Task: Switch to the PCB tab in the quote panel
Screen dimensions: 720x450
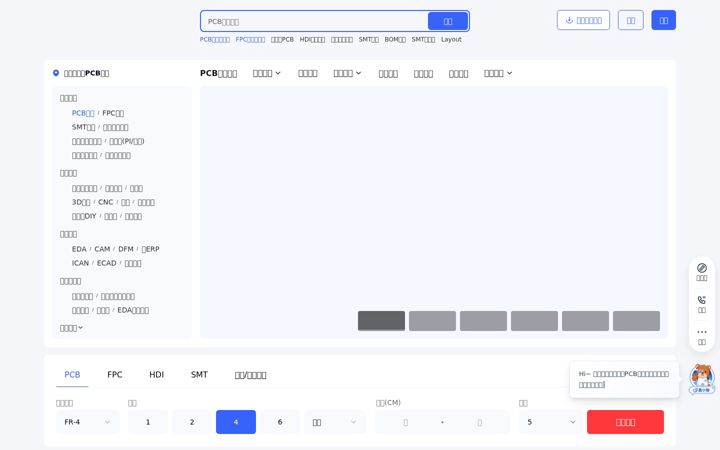Action: (x=72, y=375)
